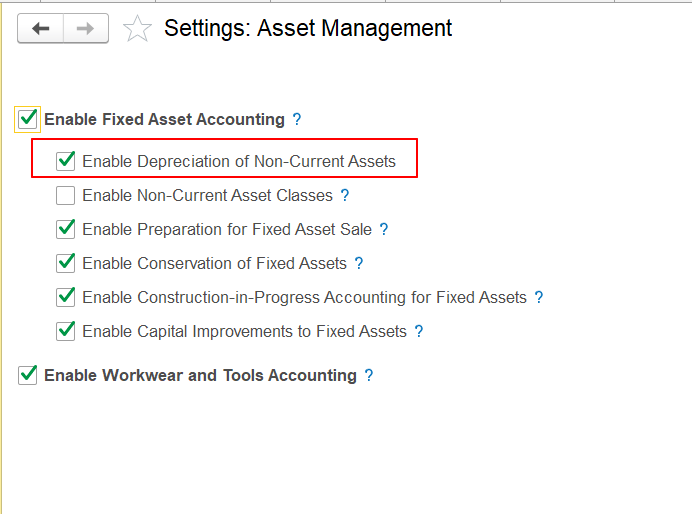Click the forward navigation arrow
Screen dimensions: 692x514
point(86,29)
